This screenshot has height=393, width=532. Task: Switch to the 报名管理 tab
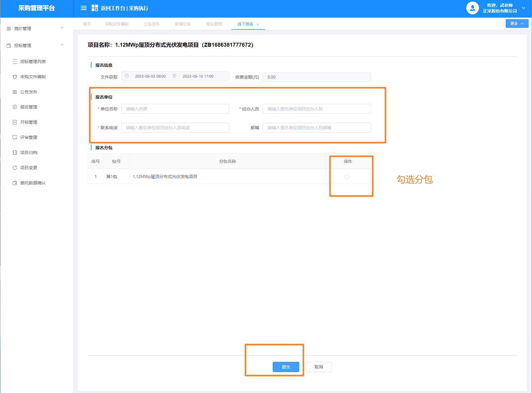point(214,24)
